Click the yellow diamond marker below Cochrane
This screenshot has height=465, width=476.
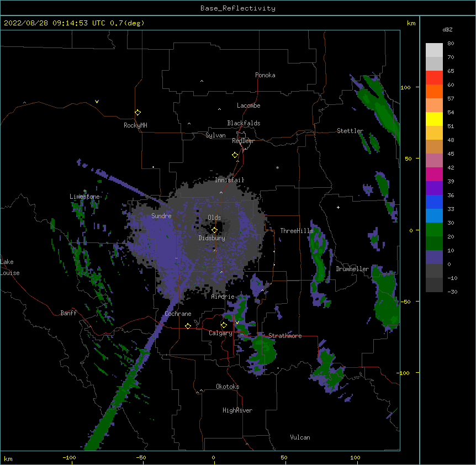pos(188,326)
